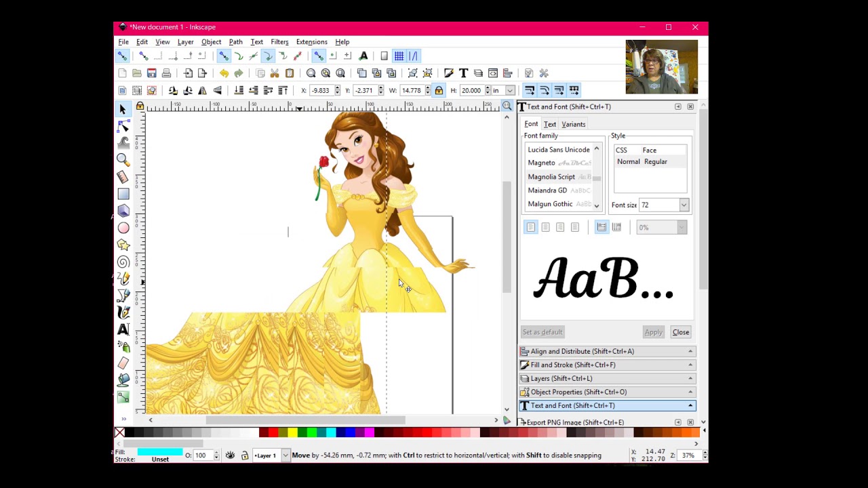The height and width of the screenshot is (488, 868).
Task: Select the Node edit tool
Action: click(123, 126)
